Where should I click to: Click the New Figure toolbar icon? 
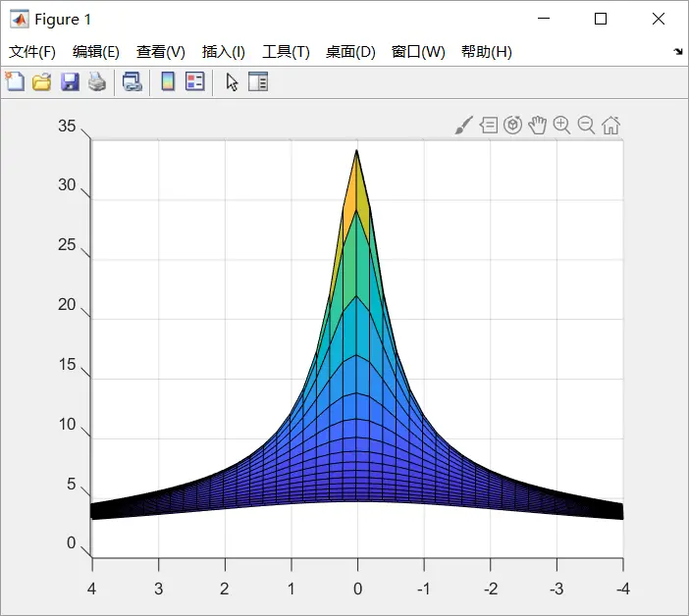(15, 82)
